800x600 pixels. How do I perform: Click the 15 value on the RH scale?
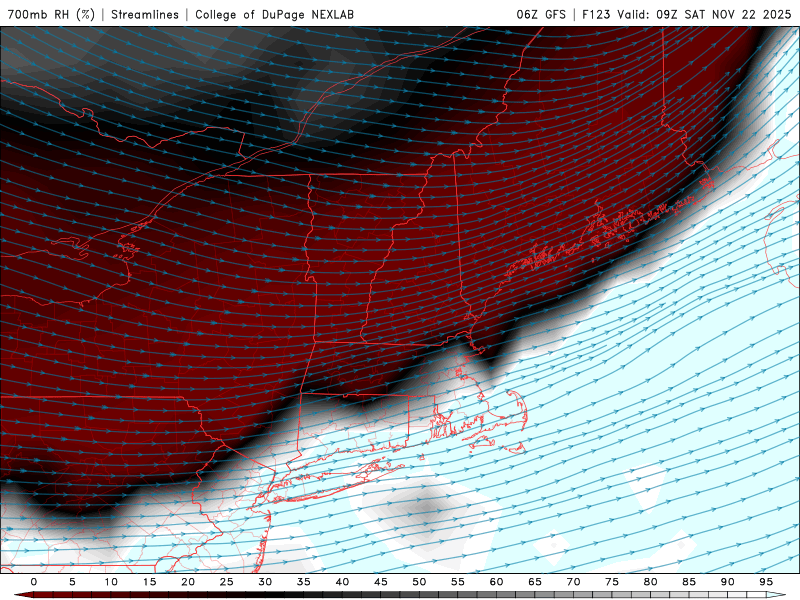point(149,582)
